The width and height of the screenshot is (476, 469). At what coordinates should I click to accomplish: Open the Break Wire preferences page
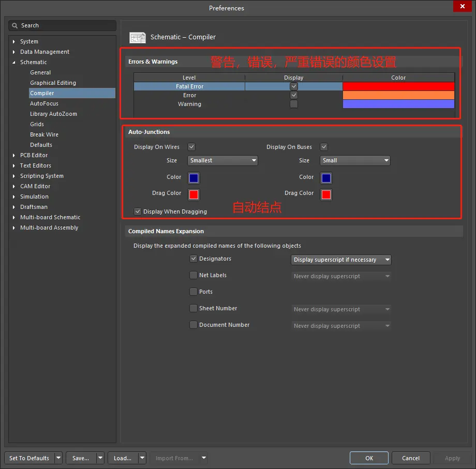tap(44, 134)
